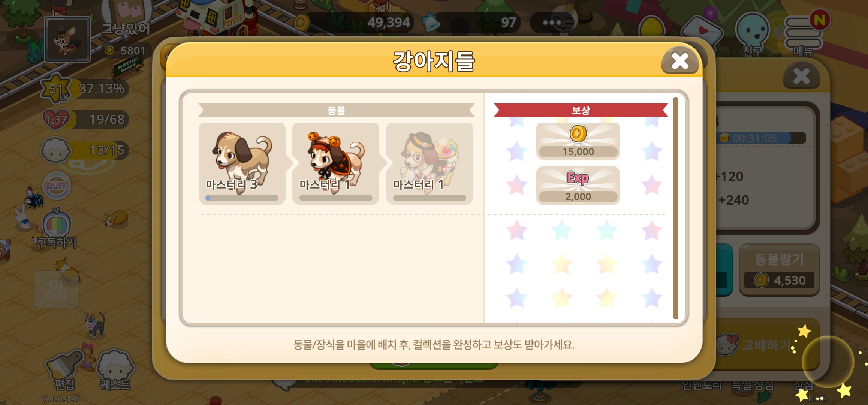Tap the 구독하기 TV icon

[x=57, y=229]
